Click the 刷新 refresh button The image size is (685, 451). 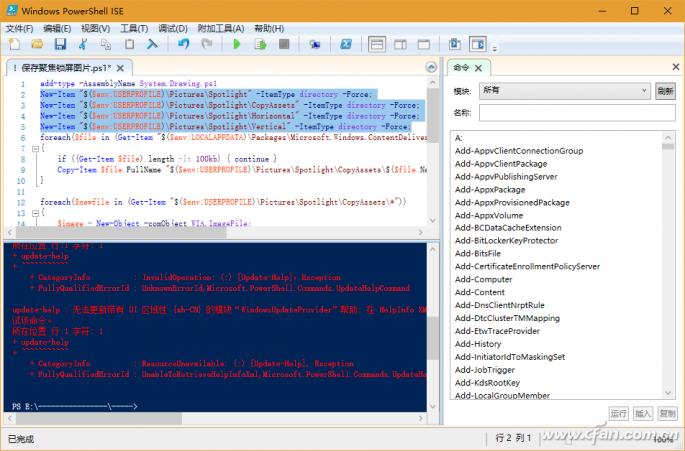[x=666, y=91]
